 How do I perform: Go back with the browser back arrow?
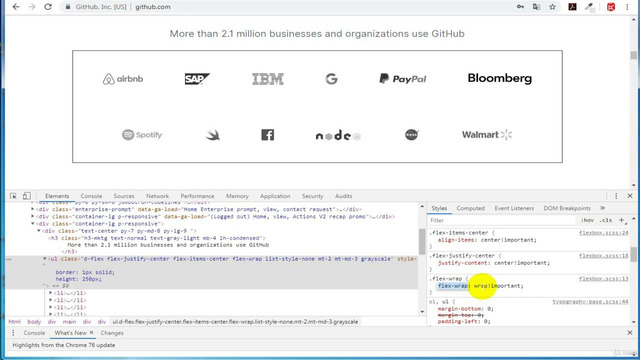pyautogui.click(x=16, y=7)
